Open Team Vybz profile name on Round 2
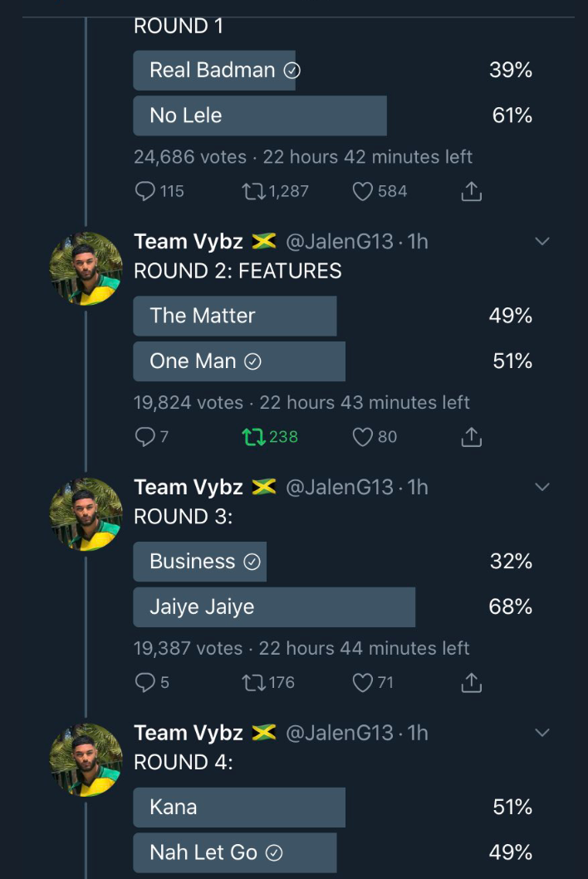This screenshot has width=588, height=879. coord(189,242)
